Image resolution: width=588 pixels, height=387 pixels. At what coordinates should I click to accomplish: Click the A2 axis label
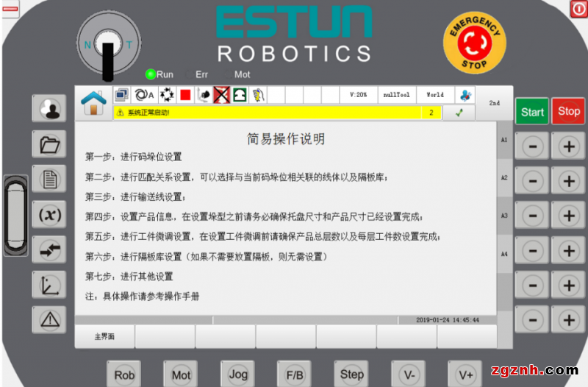coord(504,177)
